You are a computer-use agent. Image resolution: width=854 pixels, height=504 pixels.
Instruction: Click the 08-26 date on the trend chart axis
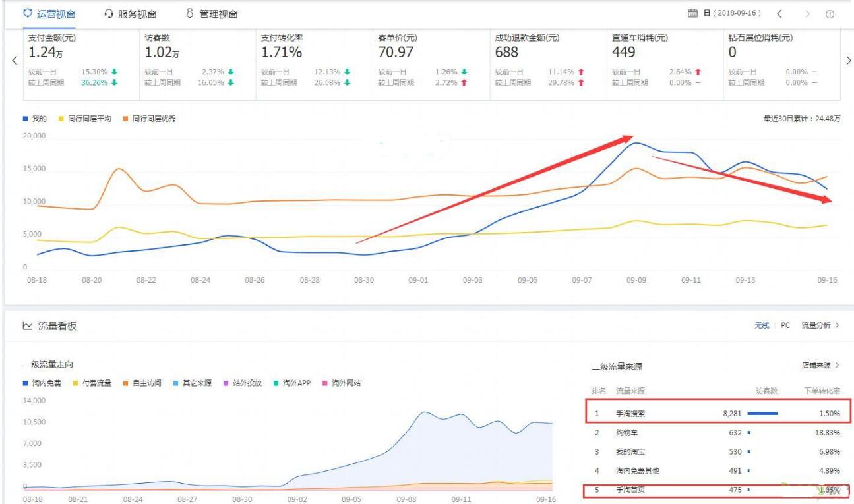255,280
